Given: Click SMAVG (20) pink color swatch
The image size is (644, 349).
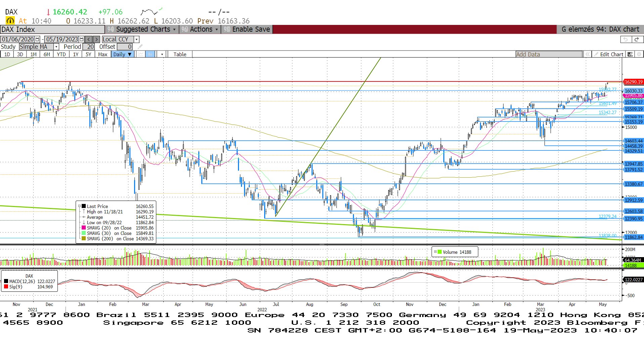Looking at the screenshot, I should click(84, 228).
